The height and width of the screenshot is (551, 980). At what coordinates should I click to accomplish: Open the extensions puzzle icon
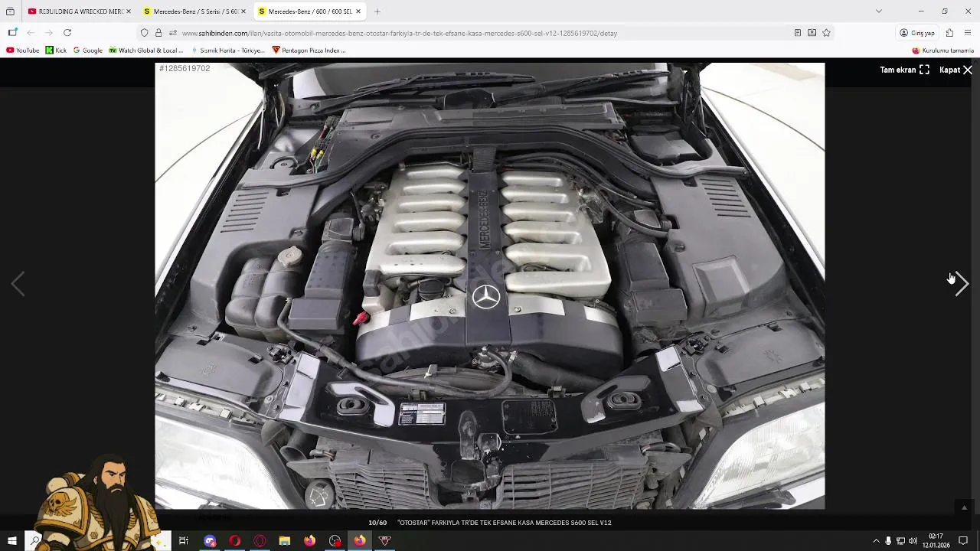coord(949,33)
